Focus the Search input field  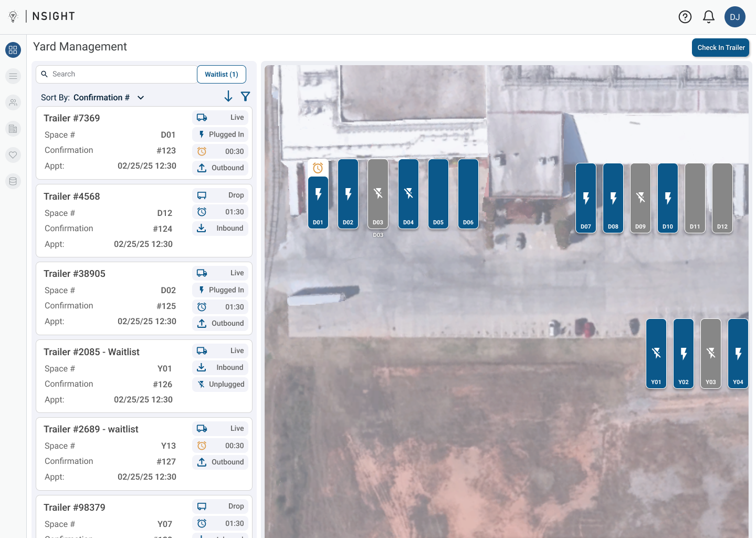tap(117, 74)
